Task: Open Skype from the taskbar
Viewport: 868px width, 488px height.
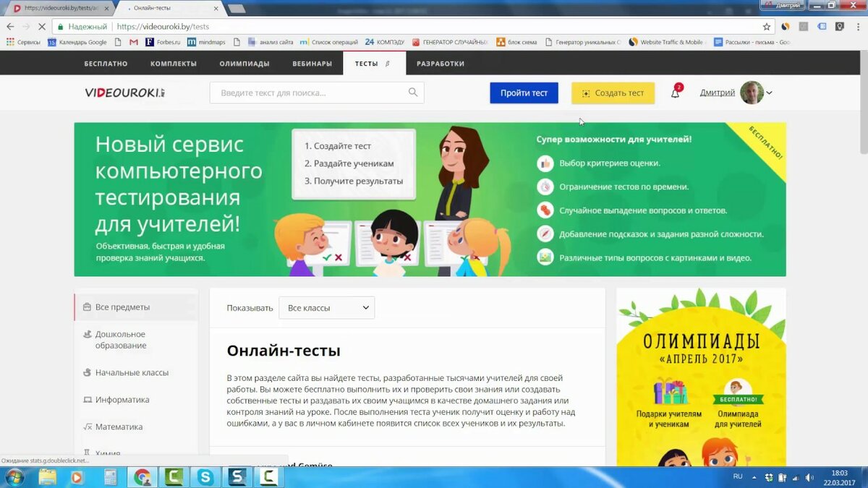Action: pos(206,477)
